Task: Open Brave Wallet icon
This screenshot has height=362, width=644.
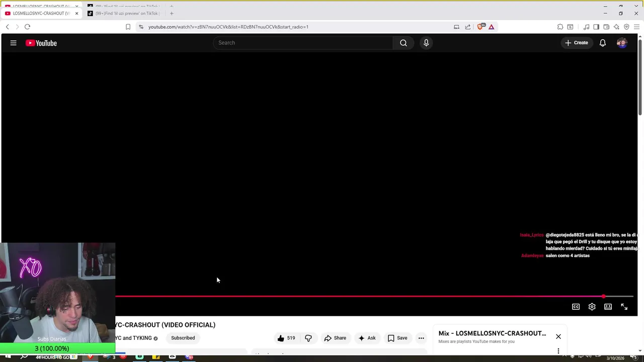Action: pyautogui.click(x=606, y=27)
